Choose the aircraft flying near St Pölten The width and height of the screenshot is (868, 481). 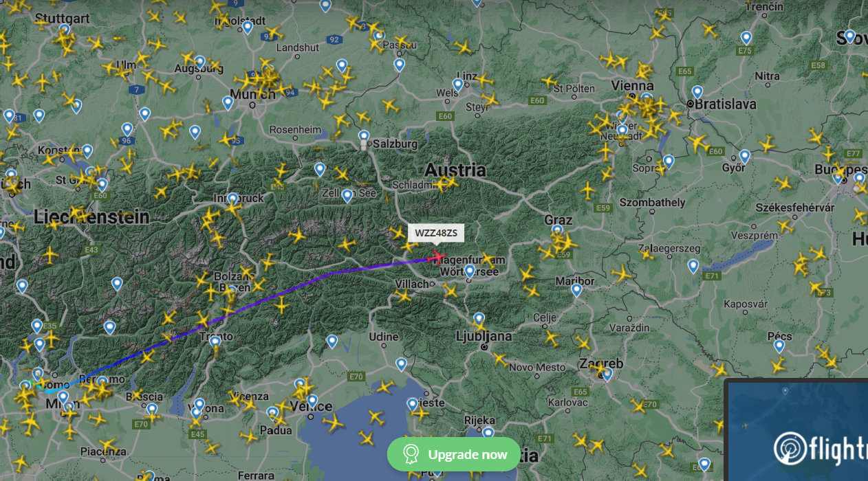[x=550, y=82]
